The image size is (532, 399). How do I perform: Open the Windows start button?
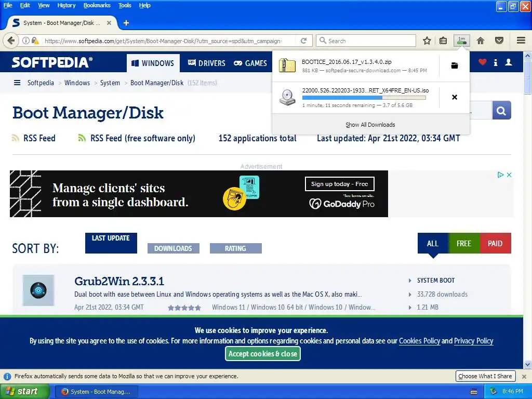tap(24, 392)
